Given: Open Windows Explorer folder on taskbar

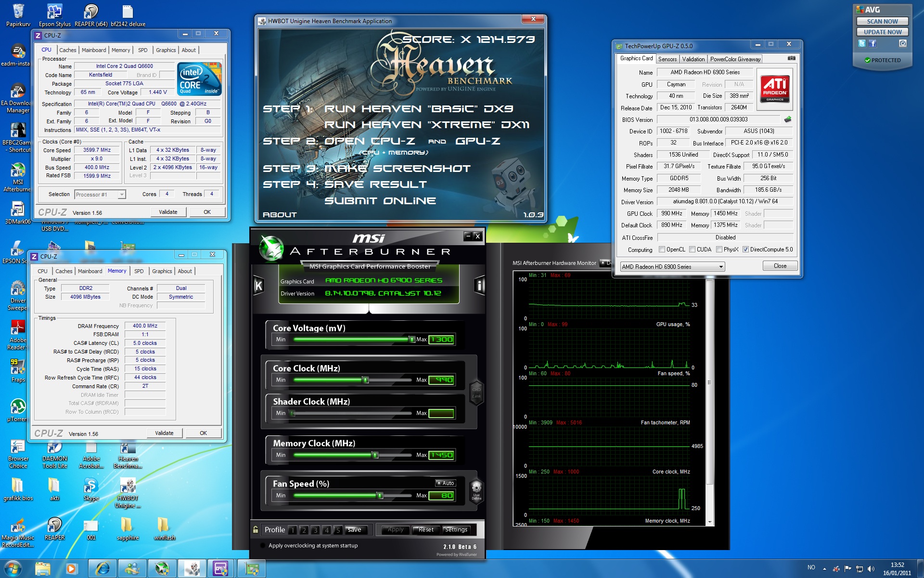Looking at the screenshot, I should [x=42, y=569].
